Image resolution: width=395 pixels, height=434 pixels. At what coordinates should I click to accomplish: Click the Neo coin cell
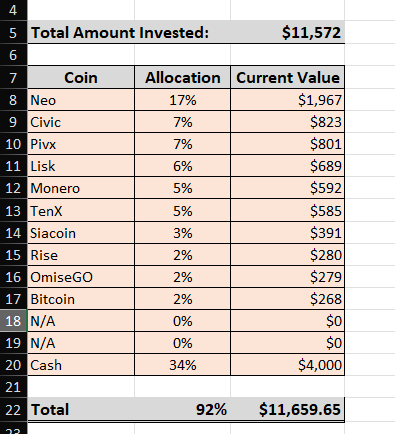coord(81,100)
